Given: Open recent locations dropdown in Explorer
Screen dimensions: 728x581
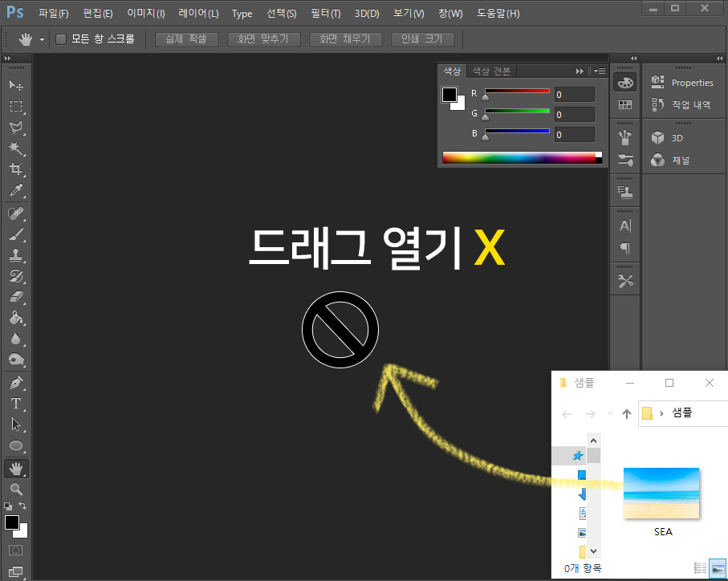Looking at the screenshot, I should click(x=610, y=413).
